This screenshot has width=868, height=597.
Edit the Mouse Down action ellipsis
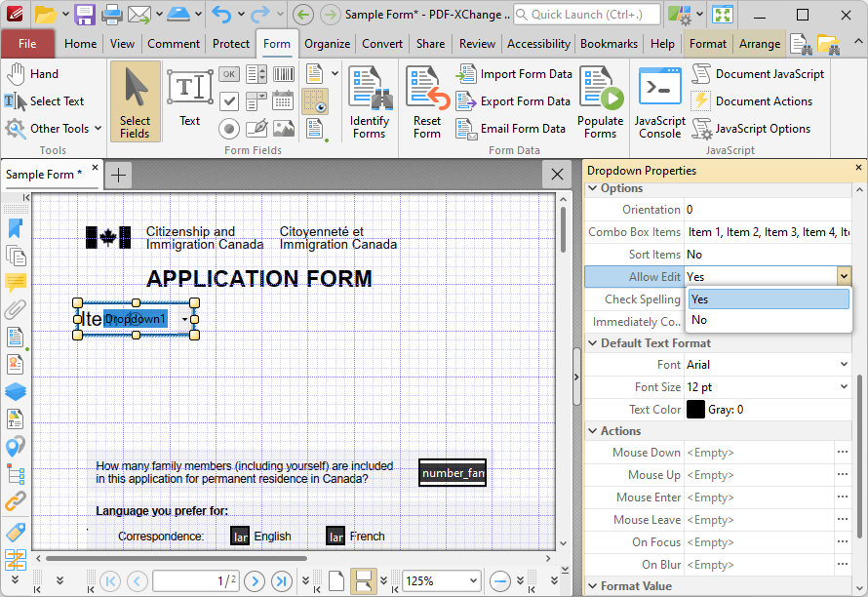pos(843,453)
